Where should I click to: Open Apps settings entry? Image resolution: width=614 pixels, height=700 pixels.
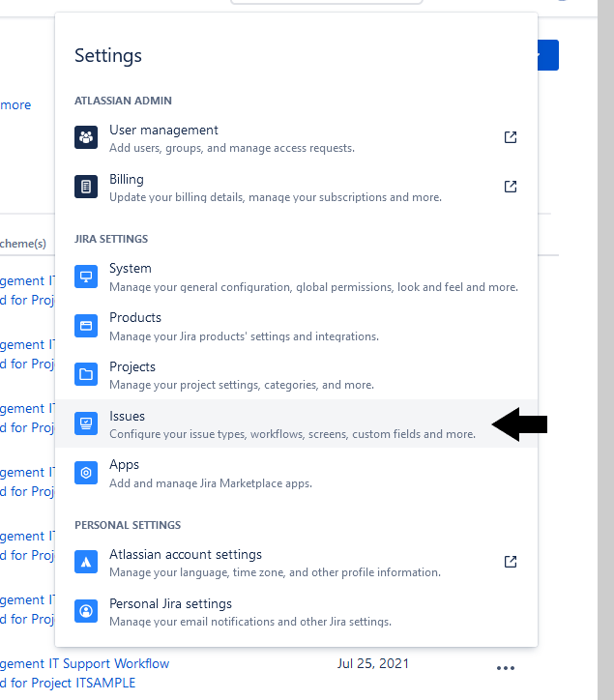coord(297,473)
